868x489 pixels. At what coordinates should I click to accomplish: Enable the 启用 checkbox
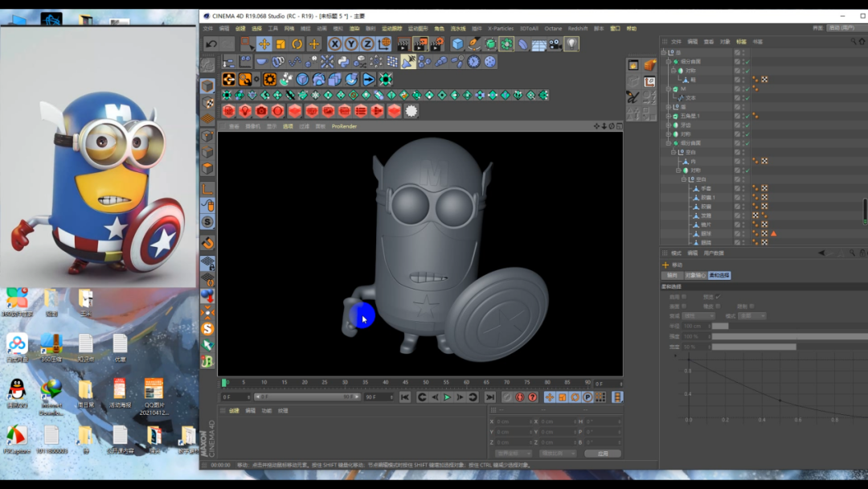(684, 297)
